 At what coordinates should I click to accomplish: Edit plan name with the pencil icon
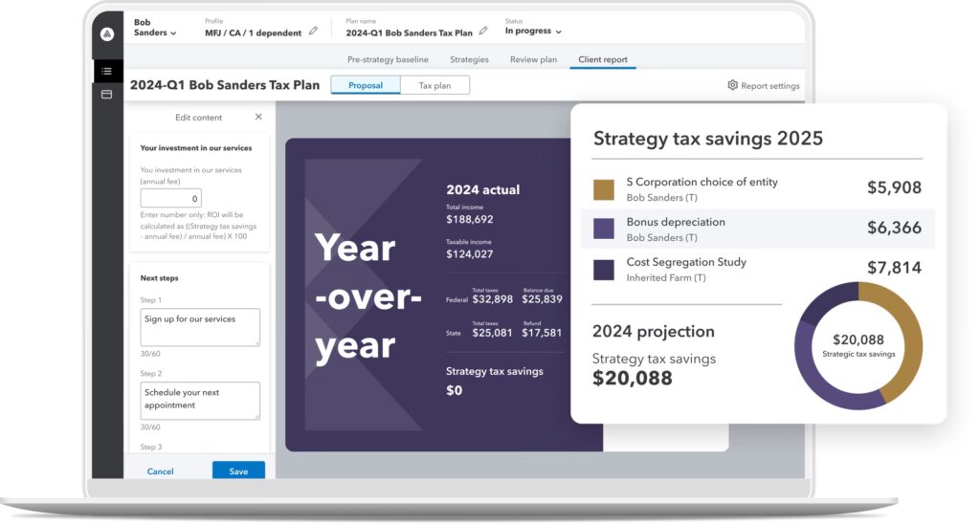pos(483,32)
